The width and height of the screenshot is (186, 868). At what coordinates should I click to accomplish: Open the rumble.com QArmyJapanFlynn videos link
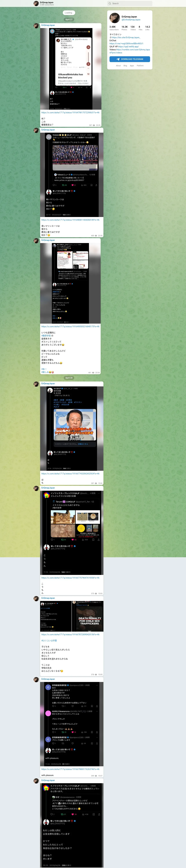tap(129, 51)
